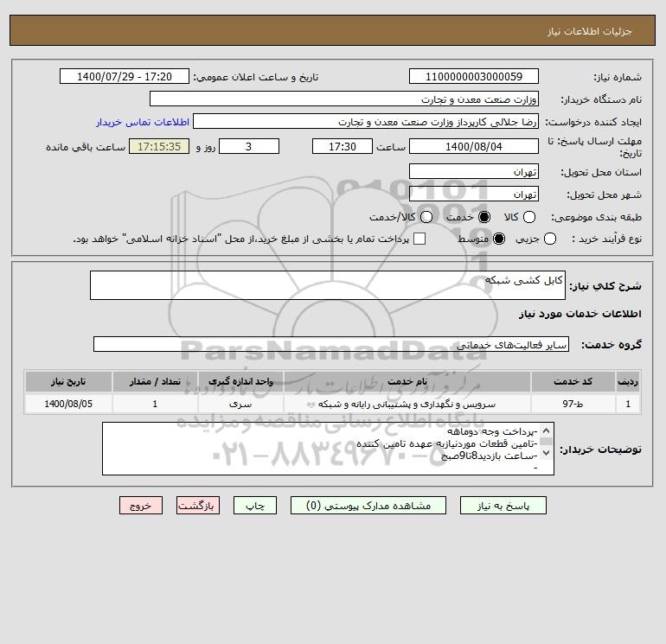Open مشاهده مدارک پیوستی (0) button
Viewport: 666px width, 644px height.
[368, 506]
